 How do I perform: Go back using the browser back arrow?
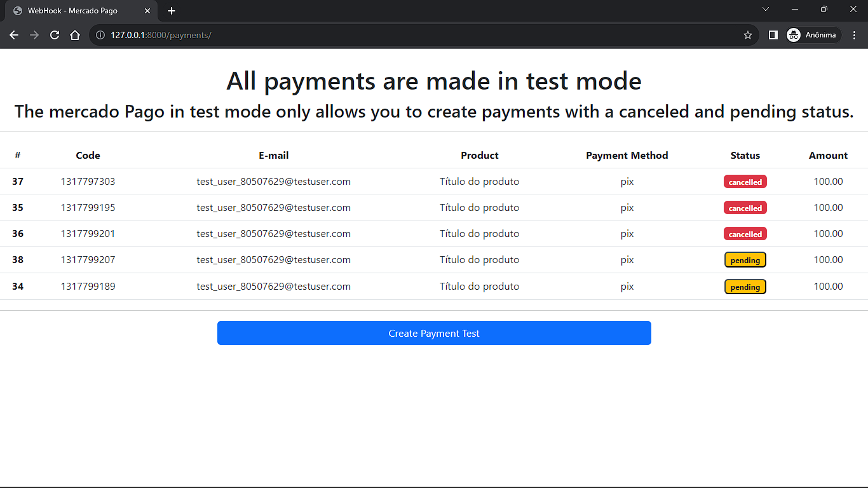(14, 35)
